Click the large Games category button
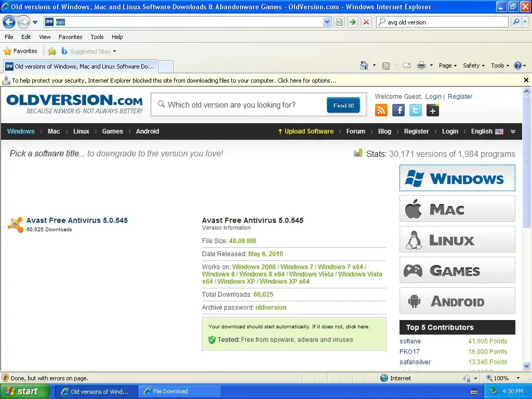Screen dimensions: 532x399 click(x=457, y=270)
